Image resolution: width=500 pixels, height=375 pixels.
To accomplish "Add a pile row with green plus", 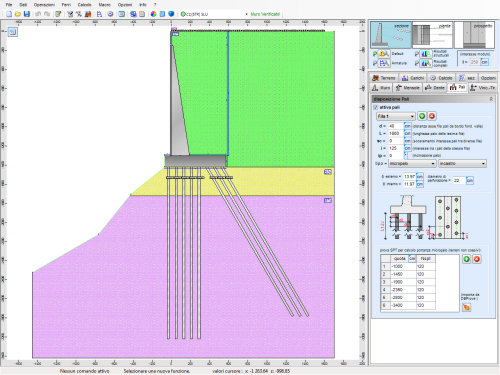I will click(422, 116).
